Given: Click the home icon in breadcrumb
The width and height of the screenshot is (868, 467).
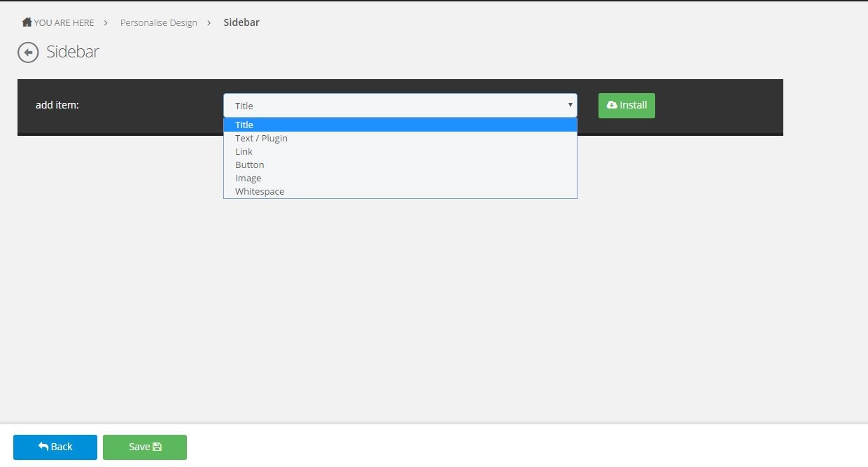Looking at the screenshot, I should coord(27,22).
